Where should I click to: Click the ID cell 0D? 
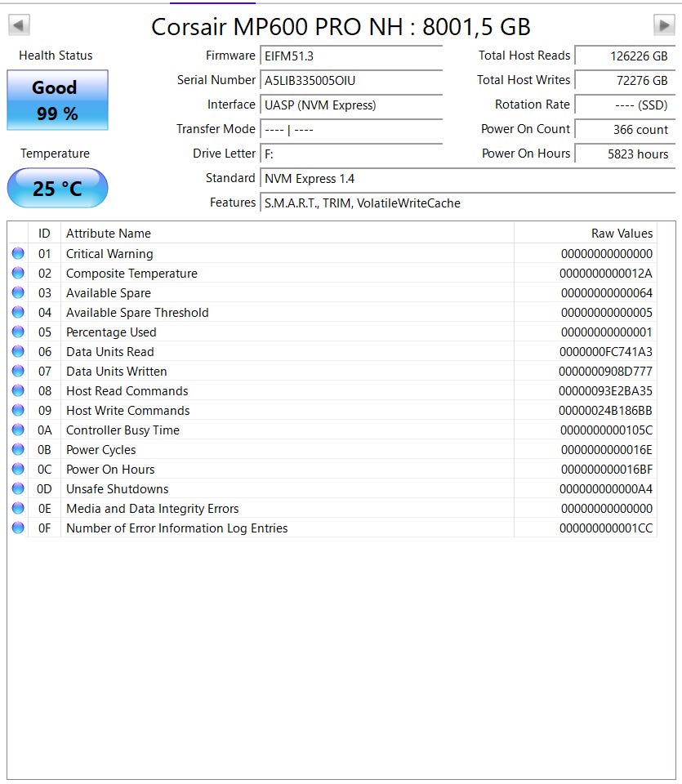click(44, 489)
